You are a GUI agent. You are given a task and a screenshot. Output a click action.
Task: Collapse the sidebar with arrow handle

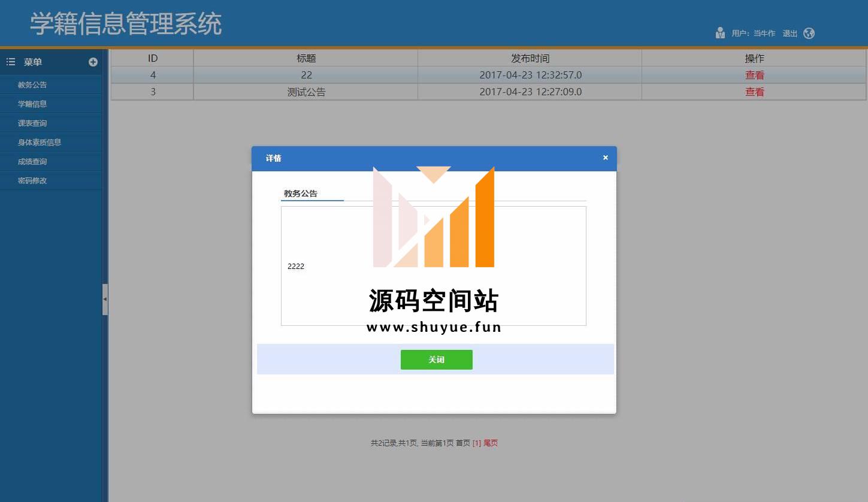[x=105, y=299]
